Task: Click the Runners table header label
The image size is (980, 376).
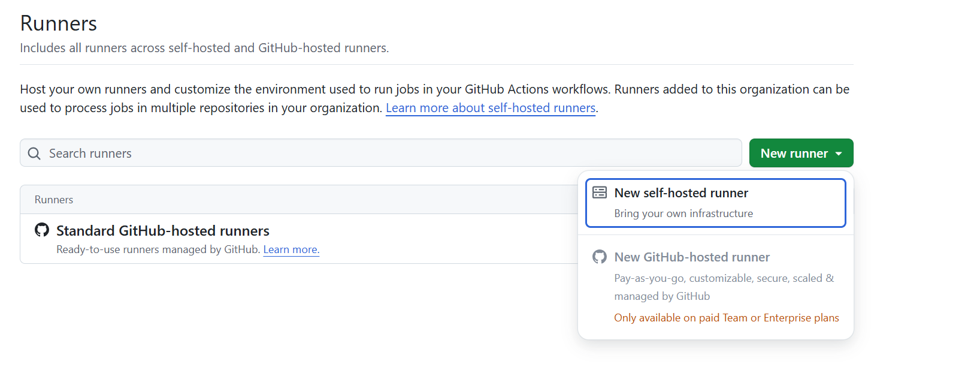Action: (x=54, y=200)
